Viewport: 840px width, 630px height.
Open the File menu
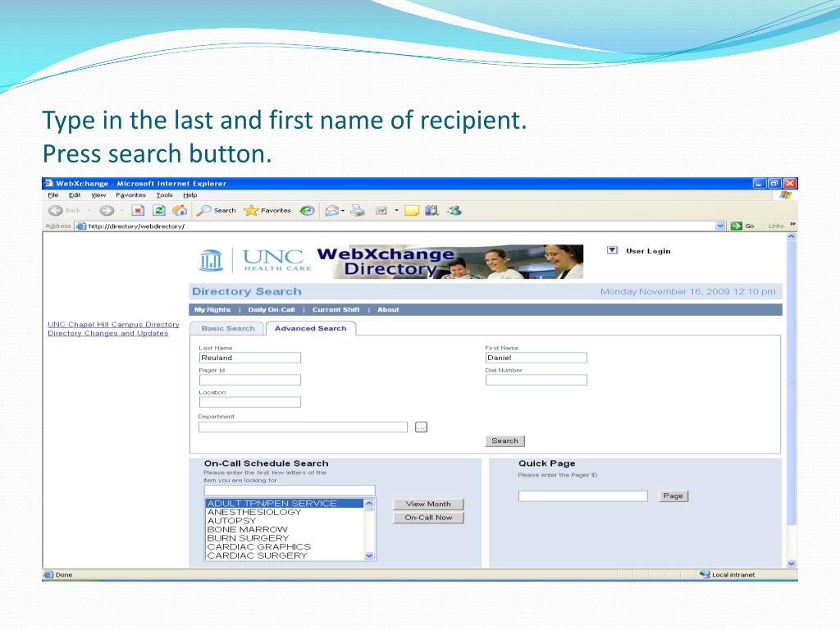53,195
